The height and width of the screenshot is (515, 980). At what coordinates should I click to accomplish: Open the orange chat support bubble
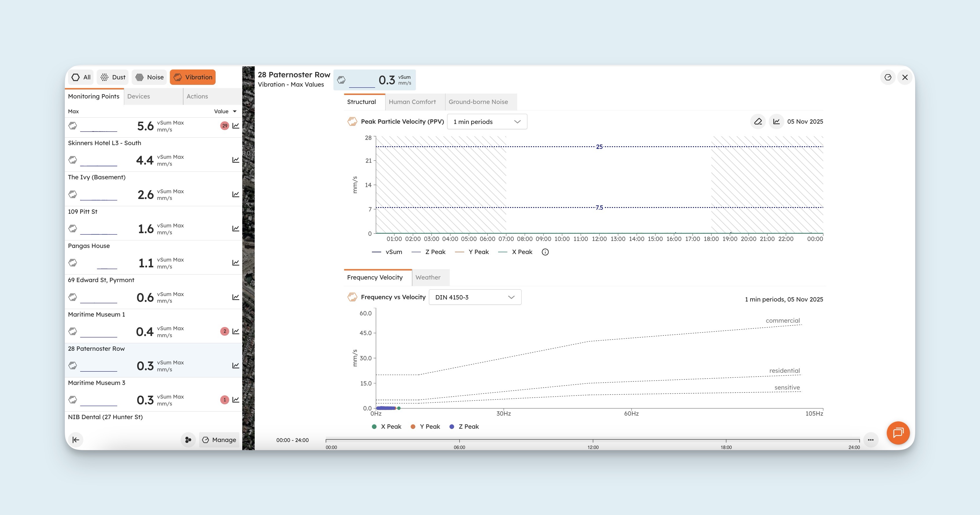point(898,433)
